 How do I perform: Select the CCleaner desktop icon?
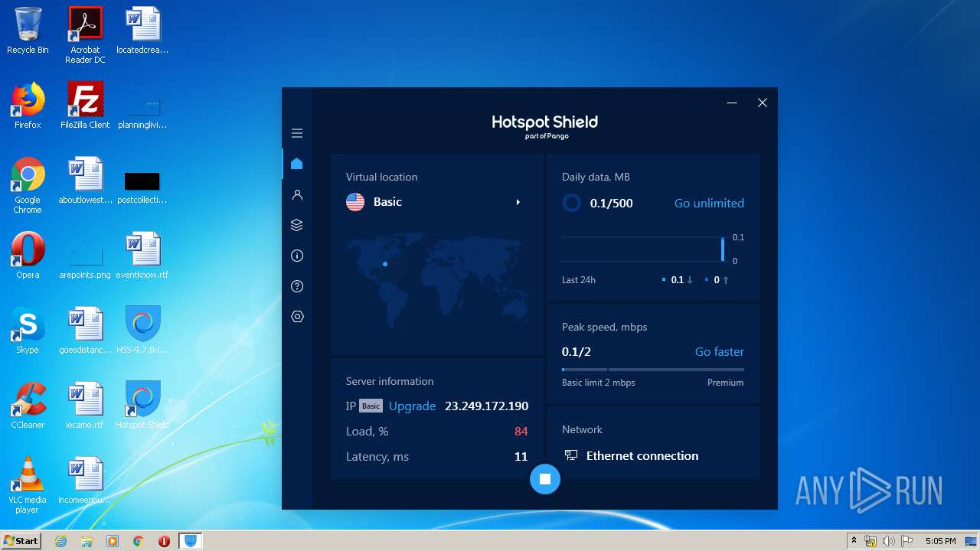tap(28, 406)
